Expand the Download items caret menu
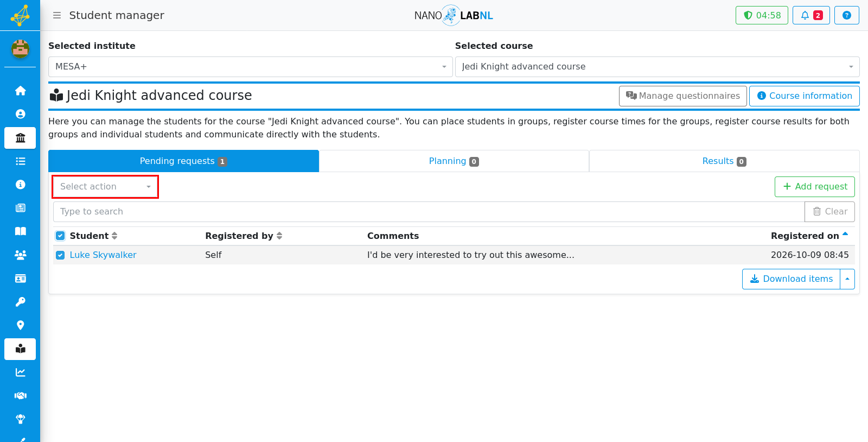The width and height of the screenshot is (868, 442). [847, 279]
